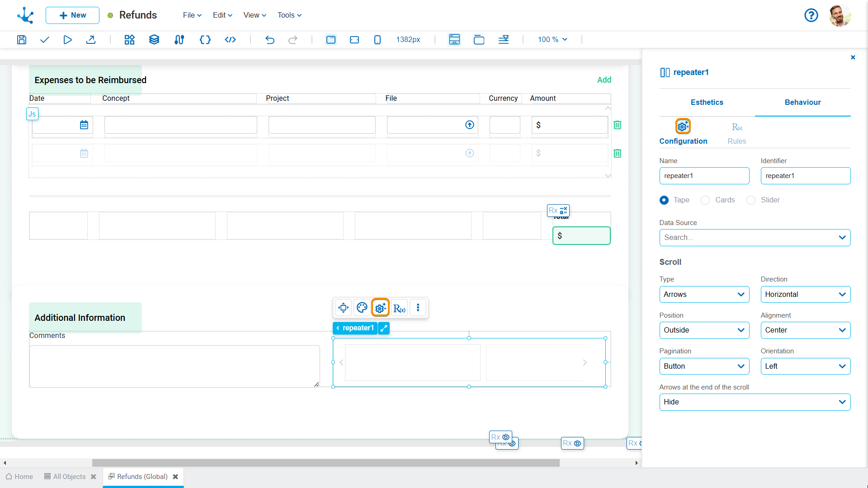Switch to the Esthetics tab
Image resolution: width=868 pixels, height=488 pixels.
coord(707,103)
